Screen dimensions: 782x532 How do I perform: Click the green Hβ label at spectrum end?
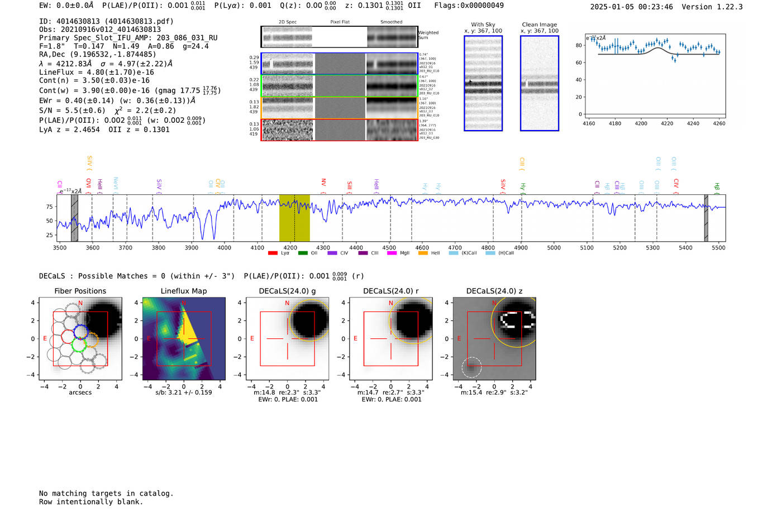point(717,186)
